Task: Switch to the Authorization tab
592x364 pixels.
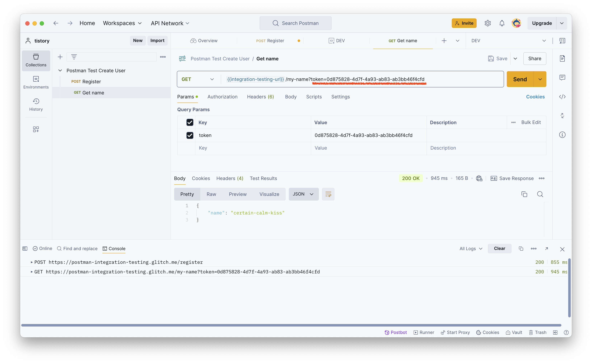Action: pyautogui.click(x=222, y=97)
